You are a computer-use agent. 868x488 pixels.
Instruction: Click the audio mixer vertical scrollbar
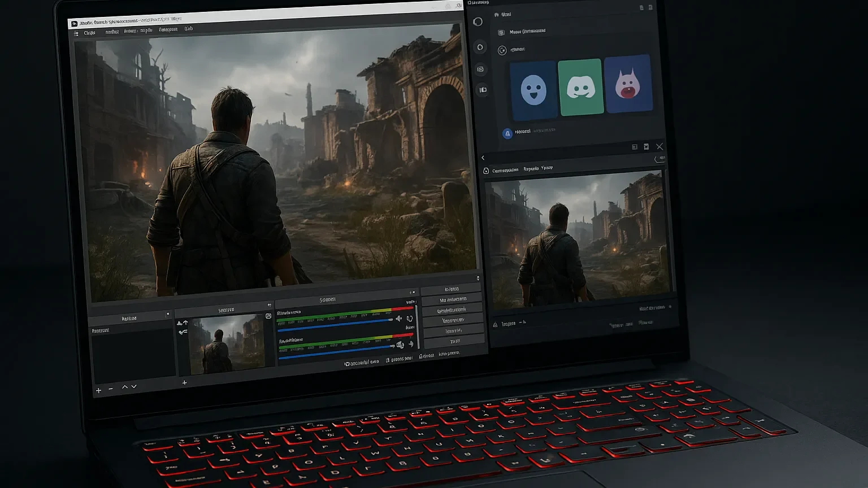pos(418,328)
